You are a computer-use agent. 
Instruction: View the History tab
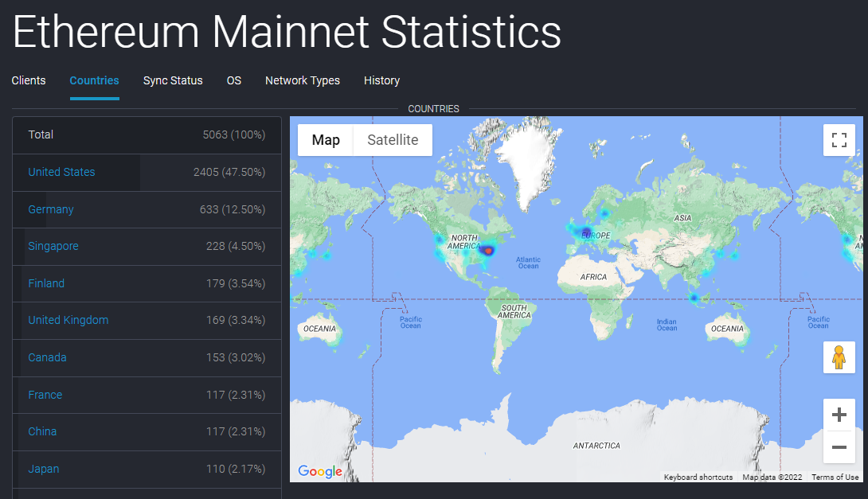pos(381,80)
